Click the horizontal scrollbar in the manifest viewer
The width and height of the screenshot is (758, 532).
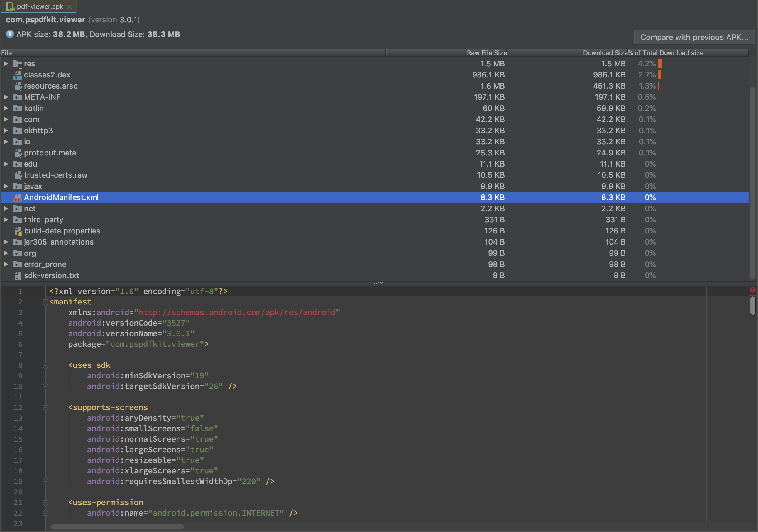click(x=117, y=526)
